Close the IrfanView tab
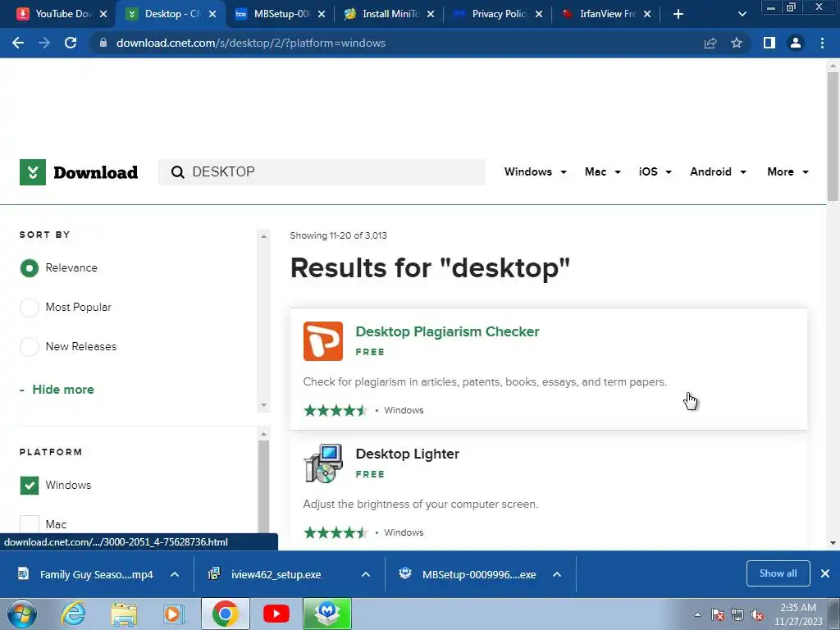This screenshot has width=840, height=630. pyautogui.click(x=647, y=14)
